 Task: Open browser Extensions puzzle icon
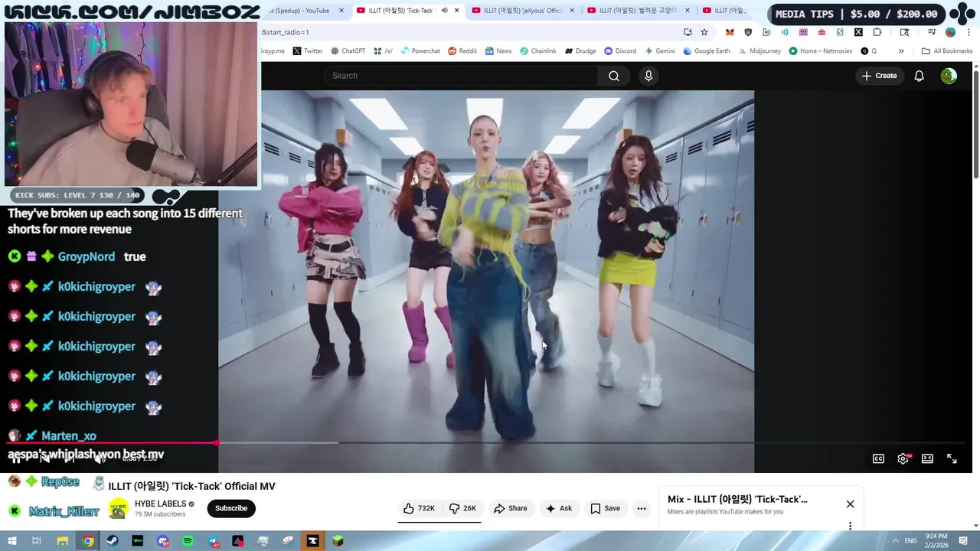(877, 32)
